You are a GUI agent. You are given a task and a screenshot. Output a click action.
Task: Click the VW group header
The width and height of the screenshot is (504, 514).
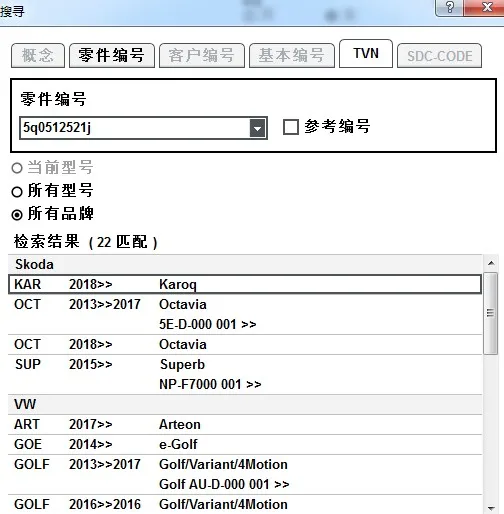tap(245, 404)
